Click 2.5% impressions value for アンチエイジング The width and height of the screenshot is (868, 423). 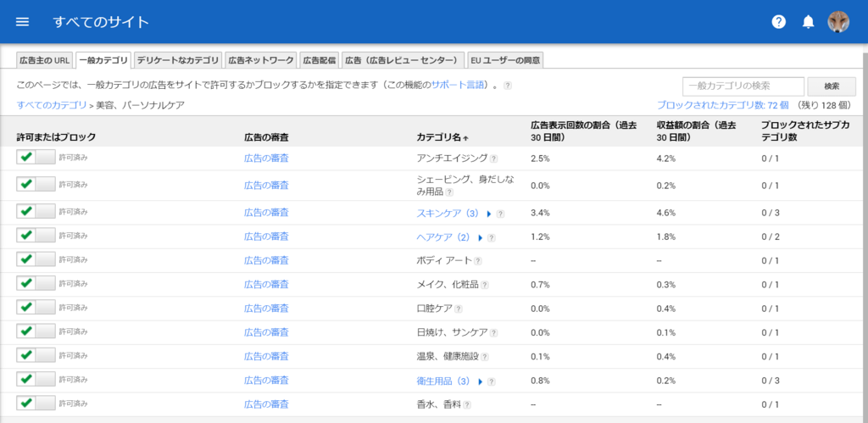pyautogui.click(x=540, y=159)
